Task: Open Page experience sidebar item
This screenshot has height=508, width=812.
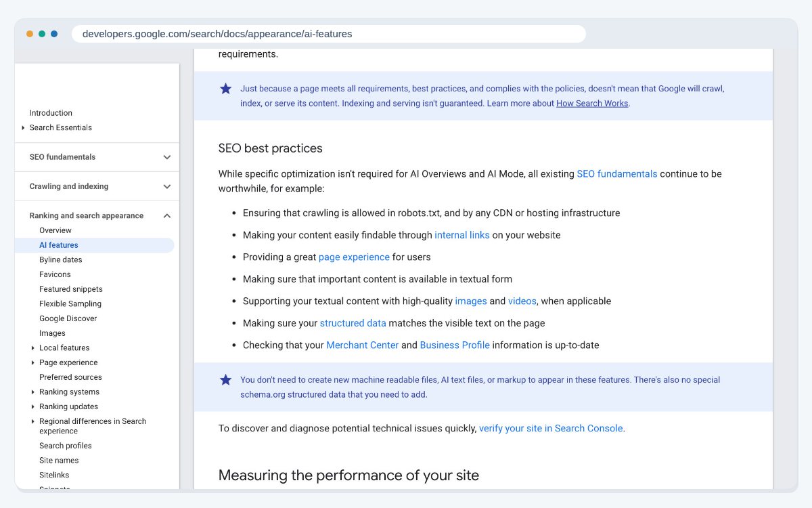Action: [68, 363]
